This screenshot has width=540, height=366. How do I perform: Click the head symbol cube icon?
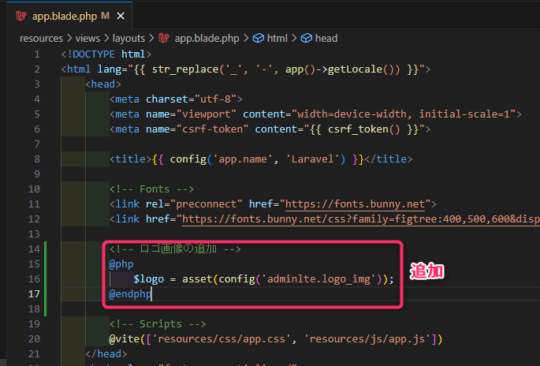click(307, 38)
